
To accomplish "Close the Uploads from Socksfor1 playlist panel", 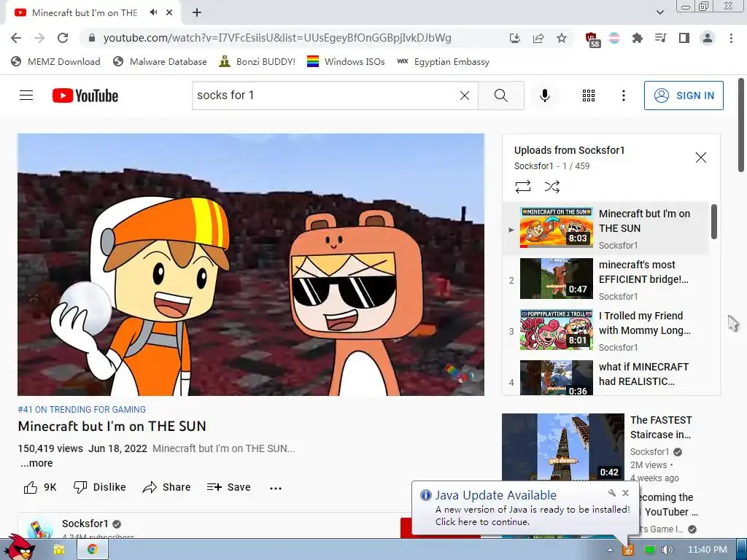I will [700, 157].
